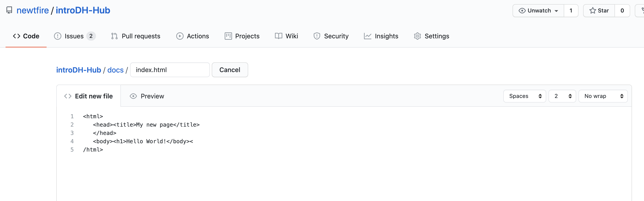Image resolution: width=644 pixels, height=201 pixels.
Task: Click the Settings gear icon
Action: pos(417,36)
